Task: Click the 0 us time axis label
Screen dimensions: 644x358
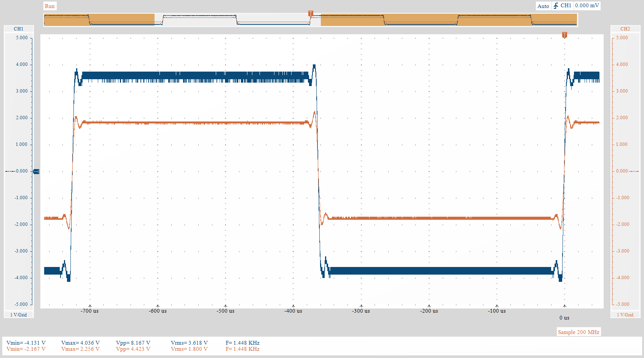Action: 564,318
